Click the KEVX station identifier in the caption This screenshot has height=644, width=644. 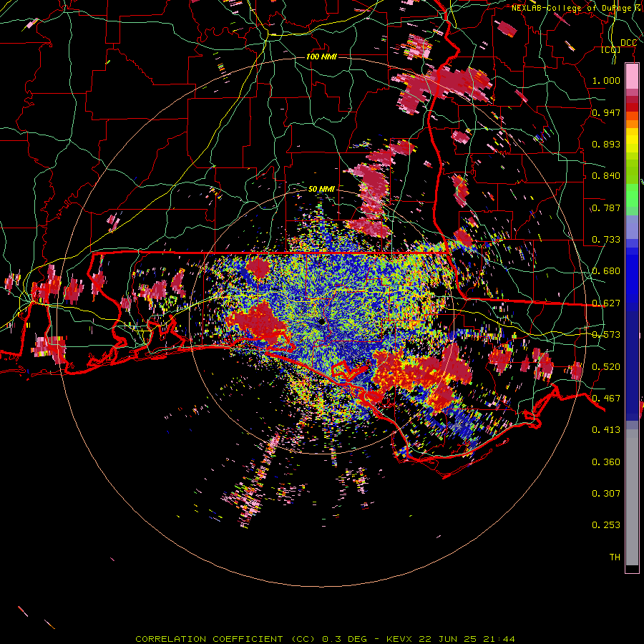pos(400,639)
